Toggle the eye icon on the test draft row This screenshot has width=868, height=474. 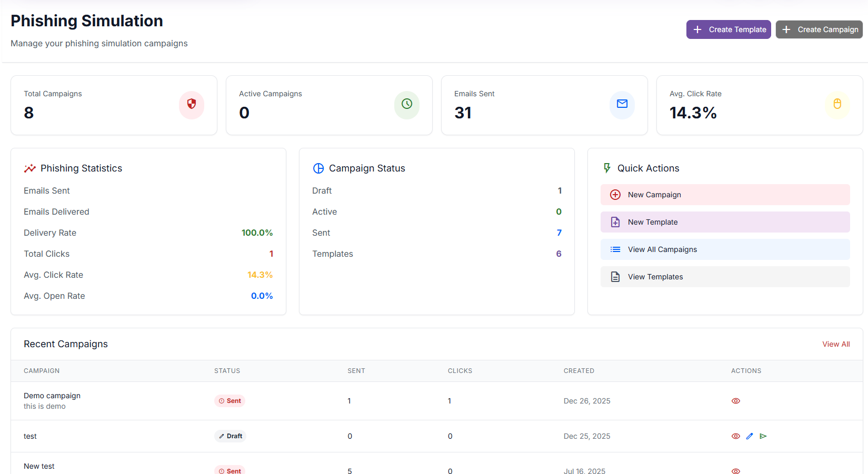point(735,436)
